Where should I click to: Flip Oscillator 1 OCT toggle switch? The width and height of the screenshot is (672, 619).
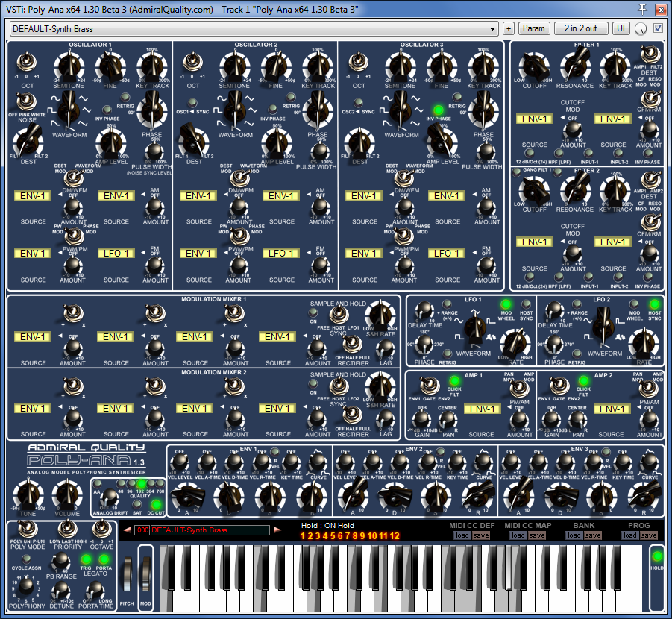(27, 63)
